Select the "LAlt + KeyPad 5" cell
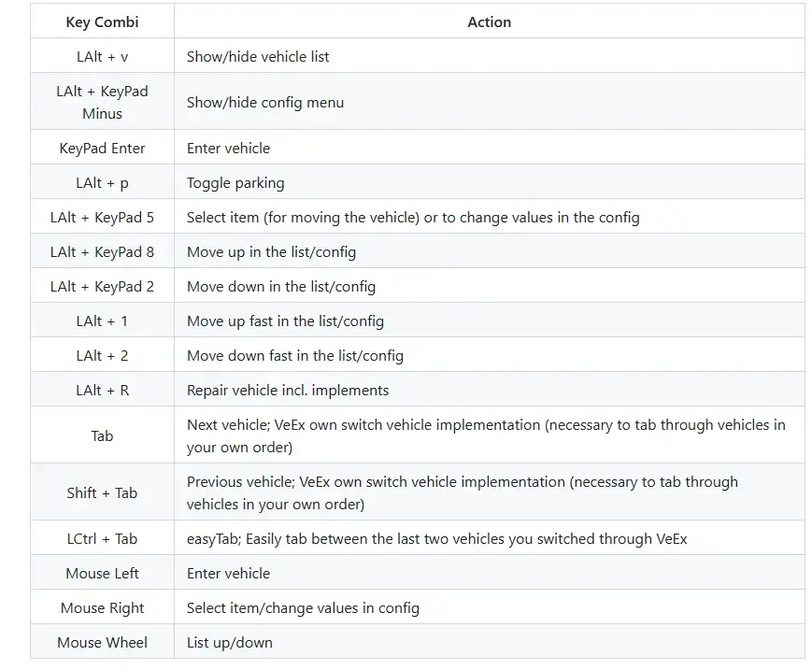Image resolution: width=812 pixels, height=670 pixels. click(x=102, y=218)
